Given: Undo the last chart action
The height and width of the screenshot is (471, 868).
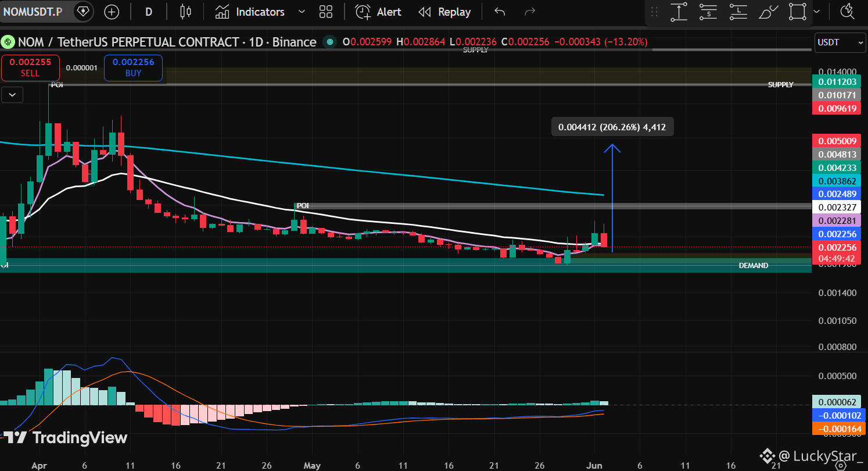Looking at the screenshot, I should 500,12.
